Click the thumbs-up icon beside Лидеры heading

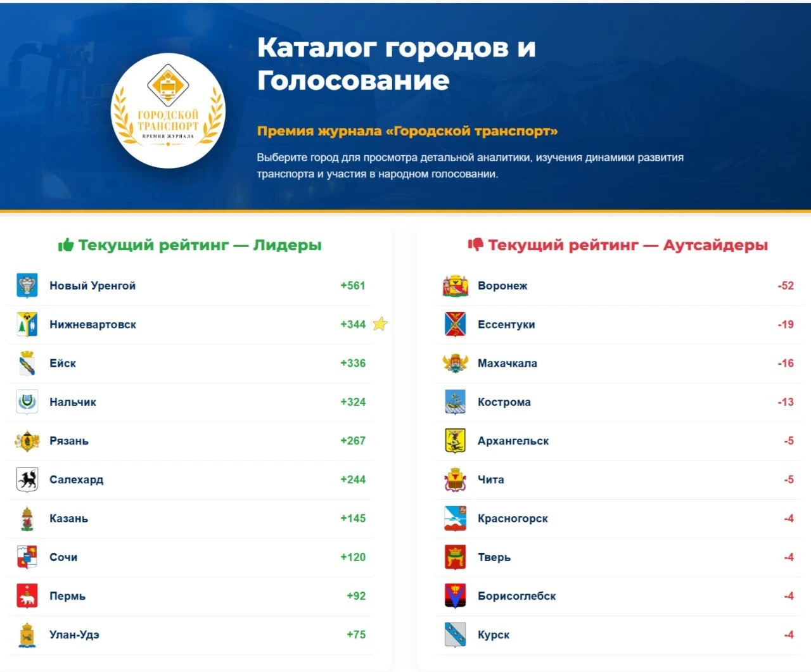[x=66, y=245]
